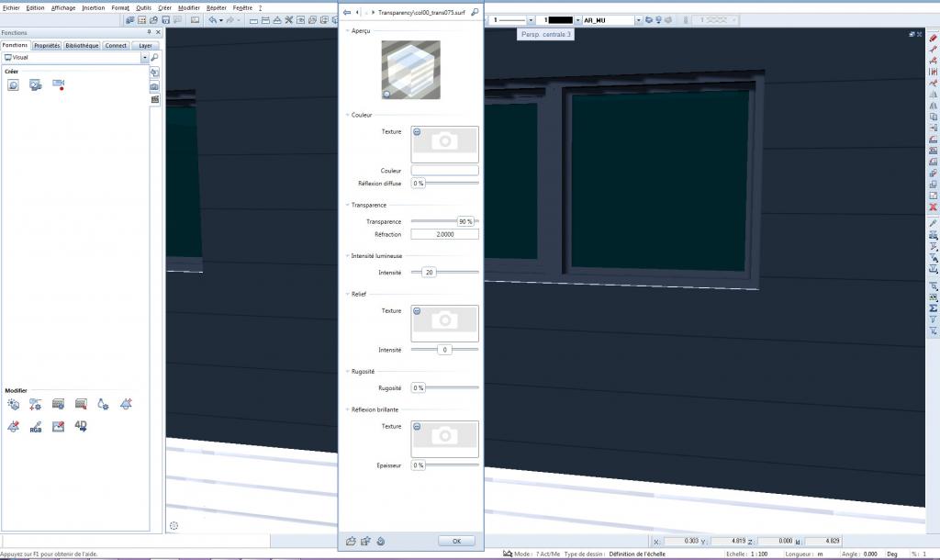Click the search magnifier in the surface dialog
Image resolution: width=940 pixels, height=560 pixels.
click(x=475, y=12)
